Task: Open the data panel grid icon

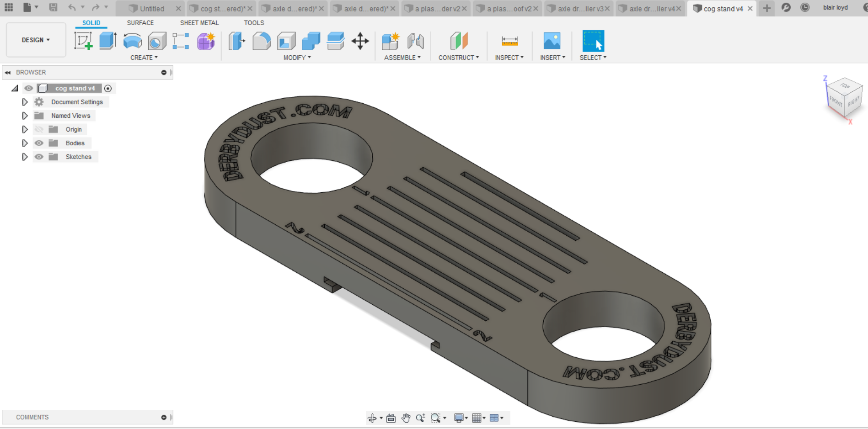Action: pos(9,7)
